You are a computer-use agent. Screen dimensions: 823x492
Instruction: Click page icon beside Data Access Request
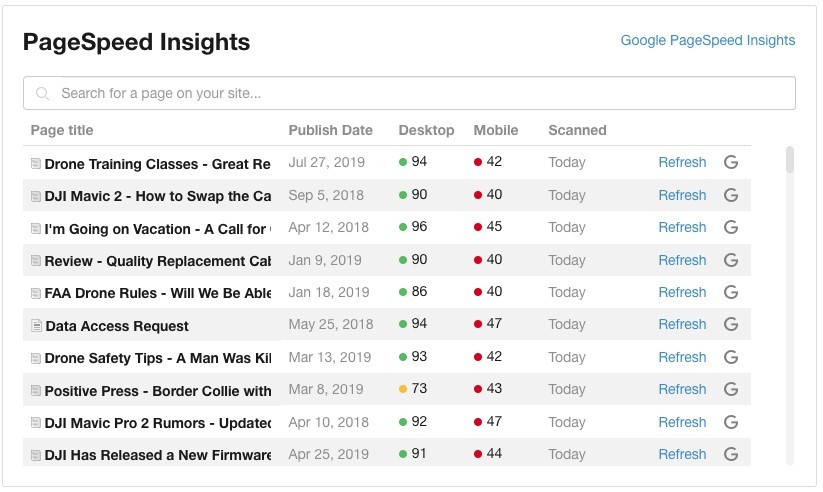(x=36, y=326)
